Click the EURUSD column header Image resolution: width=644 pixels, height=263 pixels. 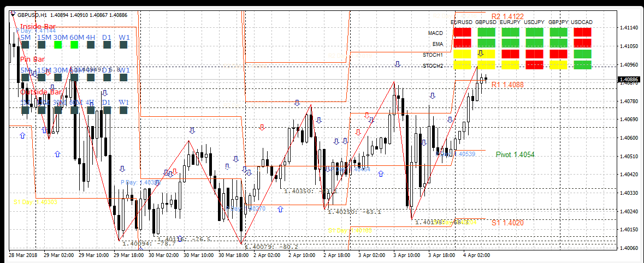[x=461, y=22]
